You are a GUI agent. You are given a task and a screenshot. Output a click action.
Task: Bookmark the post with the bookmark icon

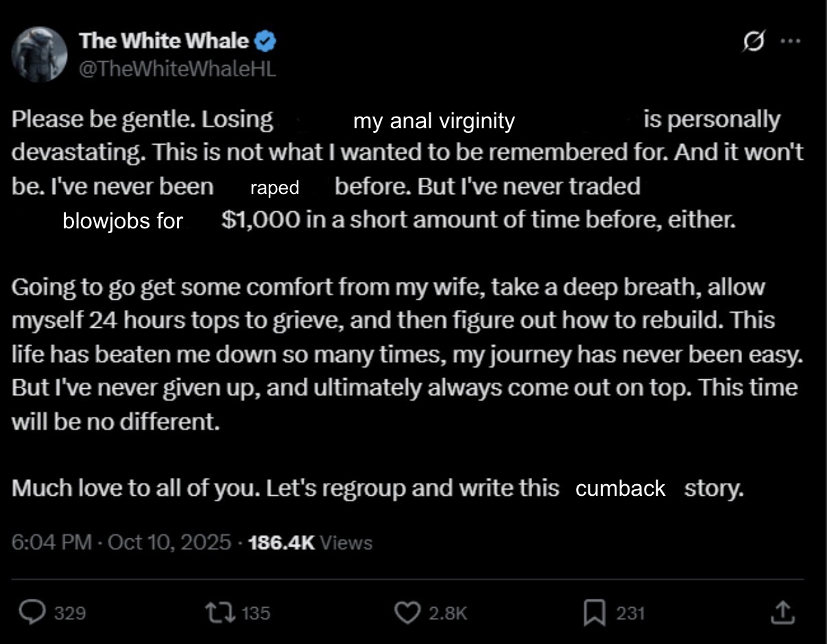593,612
